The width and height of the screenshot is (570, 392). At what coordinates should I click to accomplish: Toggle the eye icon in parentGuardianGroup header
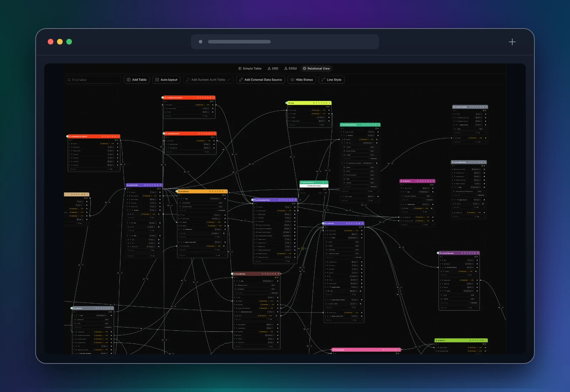(368, 125)
